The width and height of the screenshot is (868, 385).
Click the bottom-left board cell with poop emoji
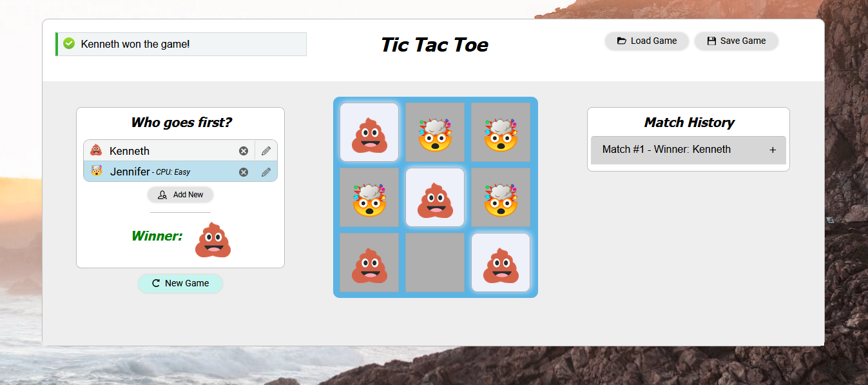point(369,262)
